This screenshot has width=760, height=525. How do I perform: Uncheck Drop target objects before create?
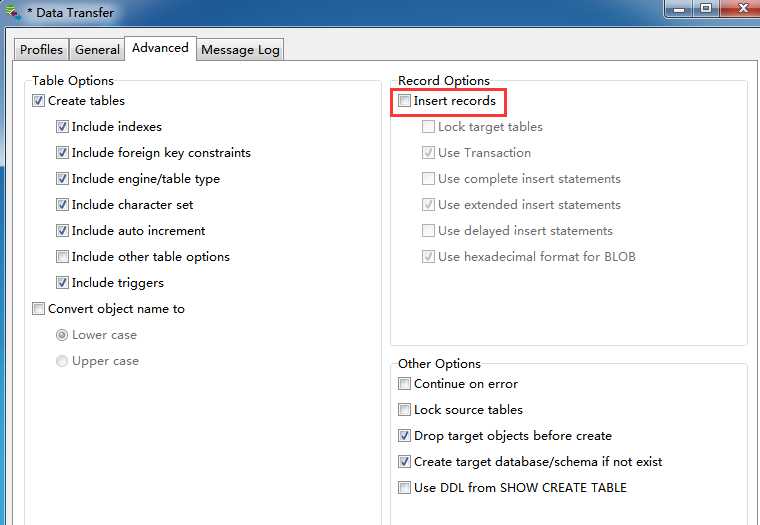(404, 436)
